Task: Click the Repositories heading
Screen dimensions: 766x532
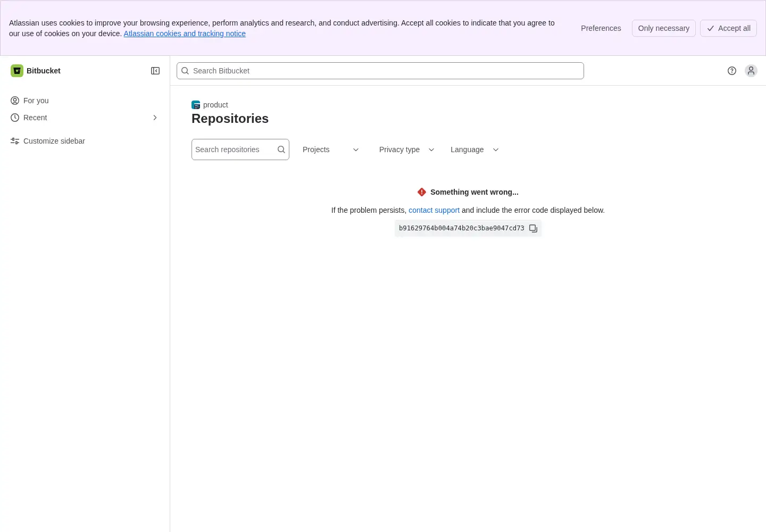Action: [230, 119]
